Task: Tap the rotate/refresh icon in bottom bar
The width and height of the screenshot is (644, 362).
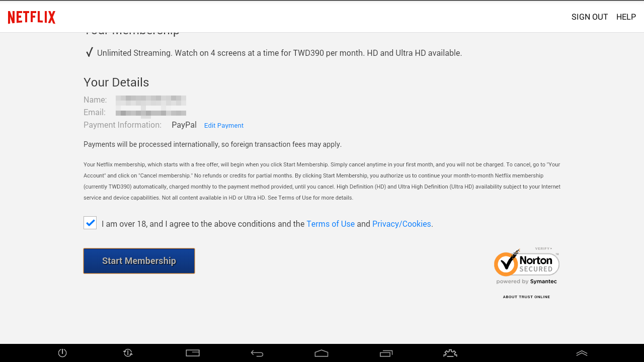Action: (128, 353)
